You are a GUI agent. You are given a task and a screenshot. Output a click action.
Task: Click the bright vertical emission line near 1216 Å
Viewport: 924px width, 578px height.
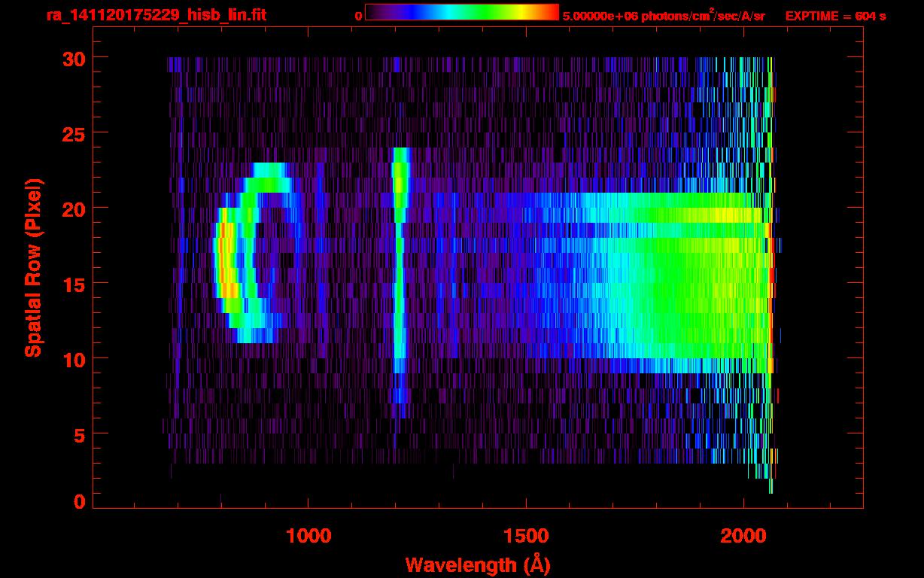pos(400,282)
